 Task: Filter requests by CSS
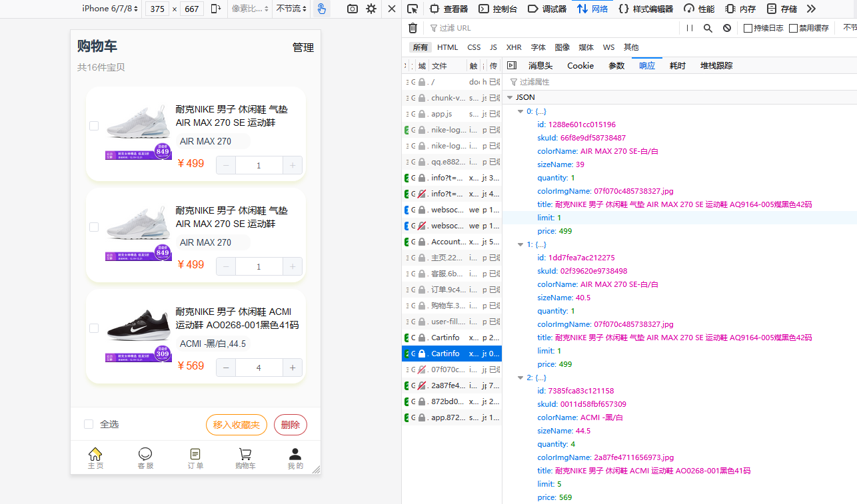point(474,47)
